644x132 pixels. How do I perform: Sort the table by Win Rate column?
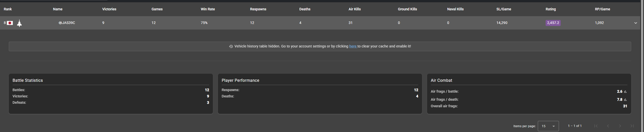[x=208, y=9]
